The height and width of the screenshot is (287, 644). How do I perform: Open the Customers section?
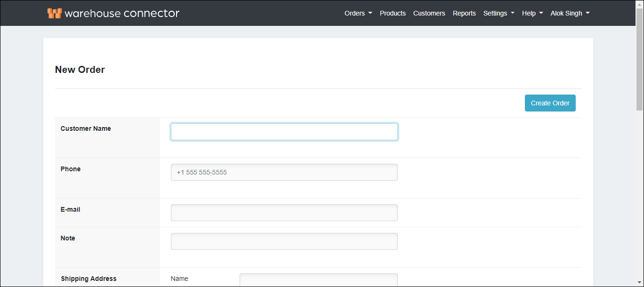click(x=429, y=13)
